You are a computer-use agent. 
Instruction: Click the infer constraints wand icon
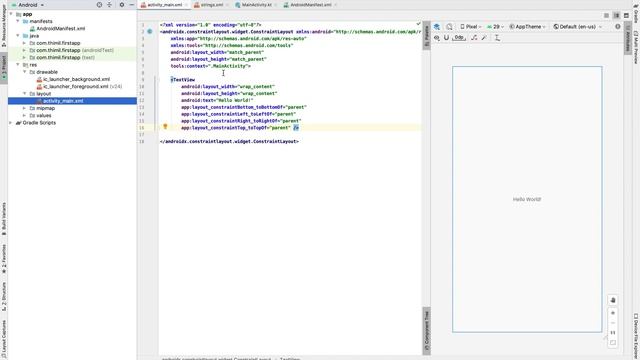tap(484, 38)
